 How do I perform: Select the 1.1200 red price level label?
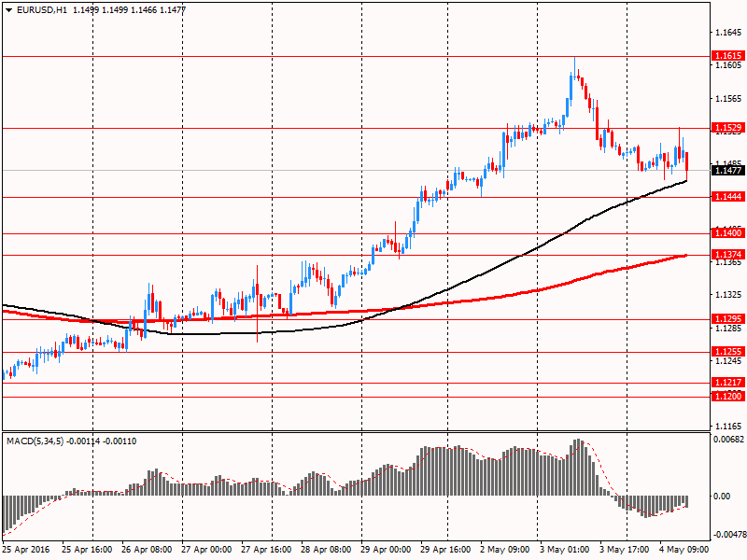[728, 396]
